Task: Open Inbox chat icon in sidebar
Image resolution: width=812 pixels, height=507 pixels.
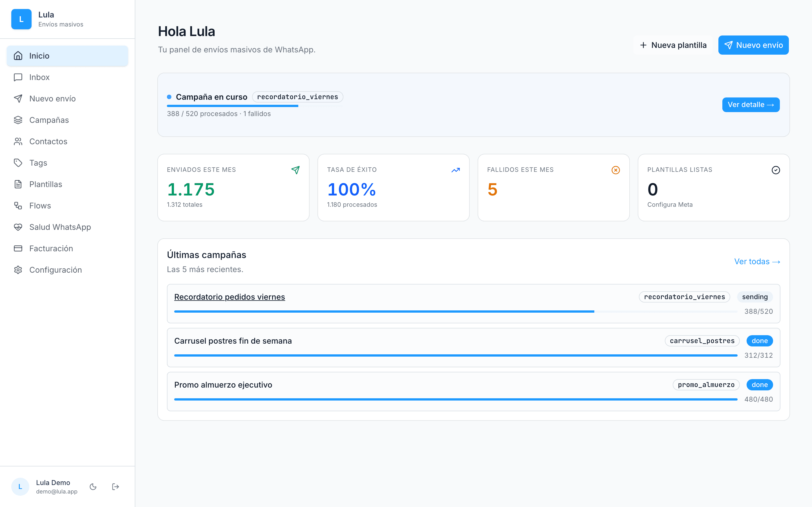Action: point(18,77)
